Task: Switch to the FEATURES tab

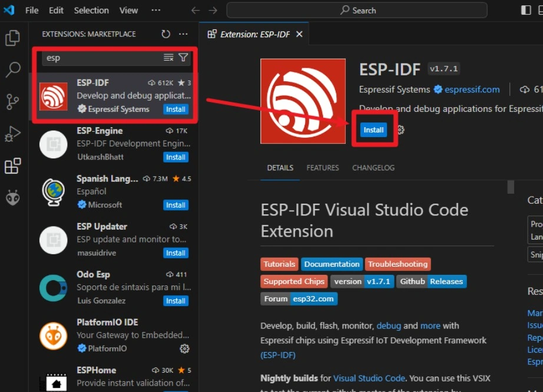Action: coord(323,168)
